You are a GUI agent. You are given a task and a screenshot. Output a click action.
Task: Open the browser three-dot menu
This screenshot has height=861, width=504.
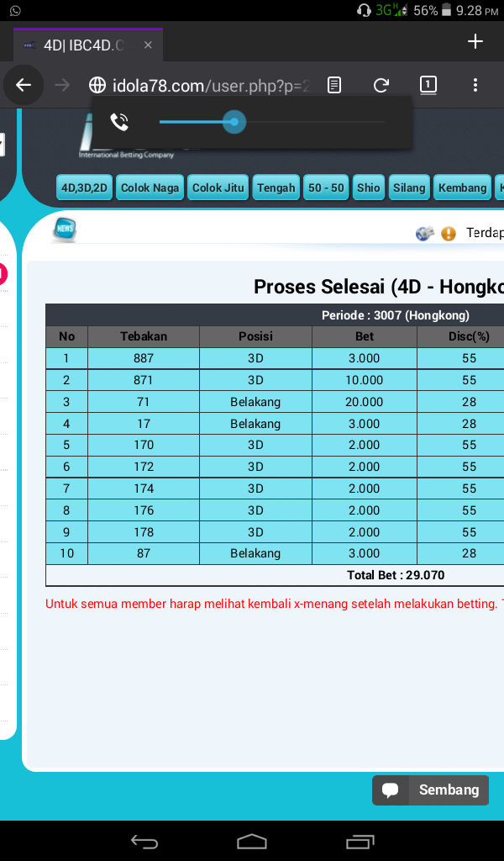[475, 85]
